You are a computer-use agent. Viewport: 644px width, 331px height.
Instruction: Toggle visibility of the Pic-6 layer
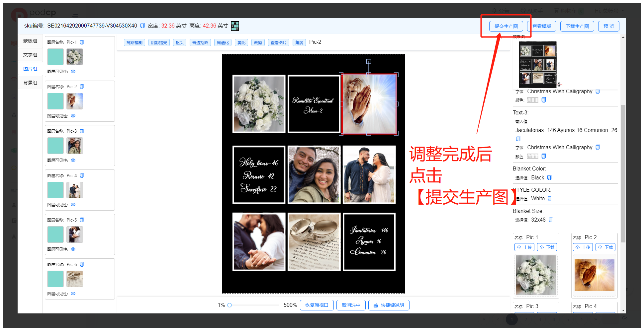(x=73, y=294)
